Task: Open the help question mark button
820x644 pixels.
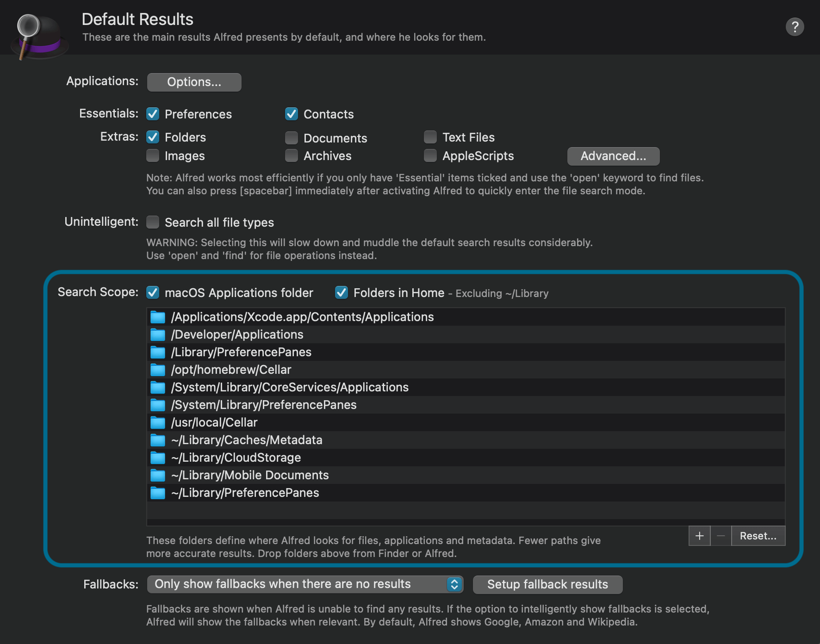Action: coord(795,27)
